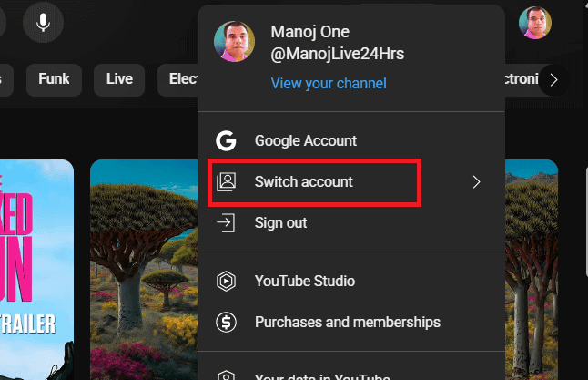Open the View your channel link

pos(328,83)
